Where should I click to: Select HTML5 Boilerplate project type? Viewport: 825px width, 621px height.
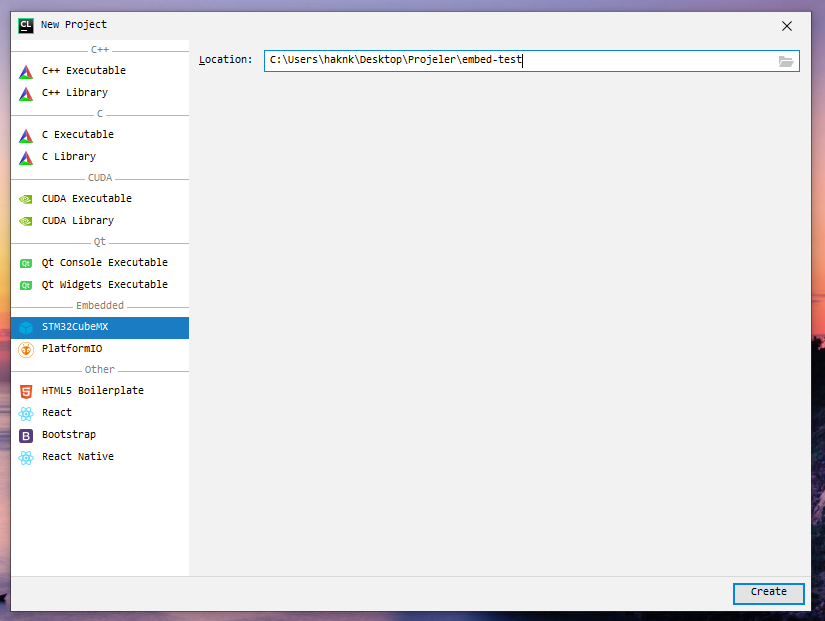tap(100, 390)
